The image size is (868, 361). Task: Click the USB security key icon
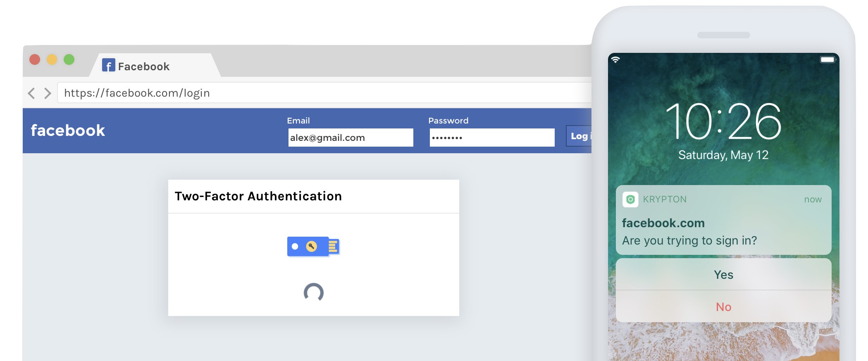[x=313, y=247]
